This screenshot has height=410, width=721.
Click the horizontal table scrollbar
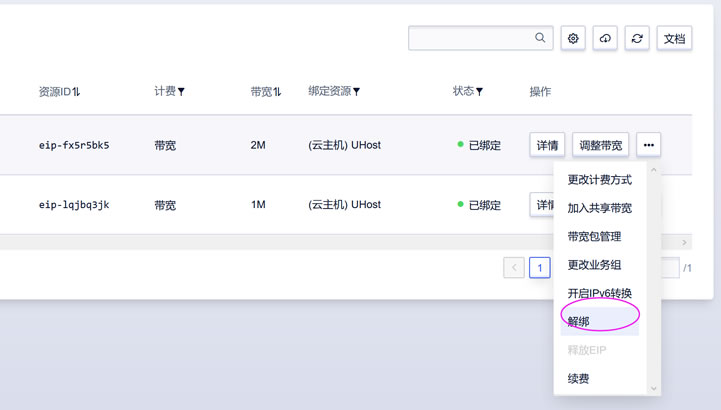pyautogui.click(x=276, y=242)
